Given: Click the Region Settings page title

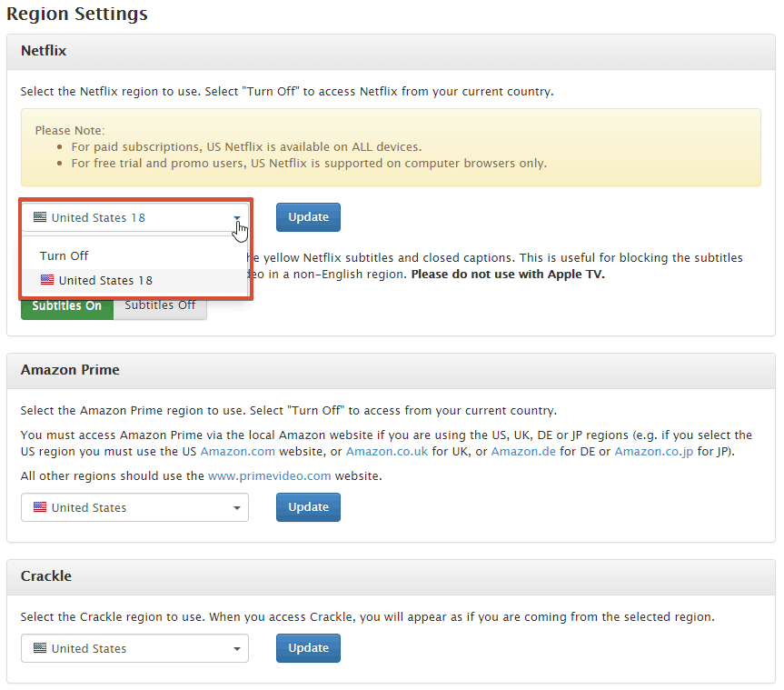Looking at the screenshot, I should tap(77, 14).
